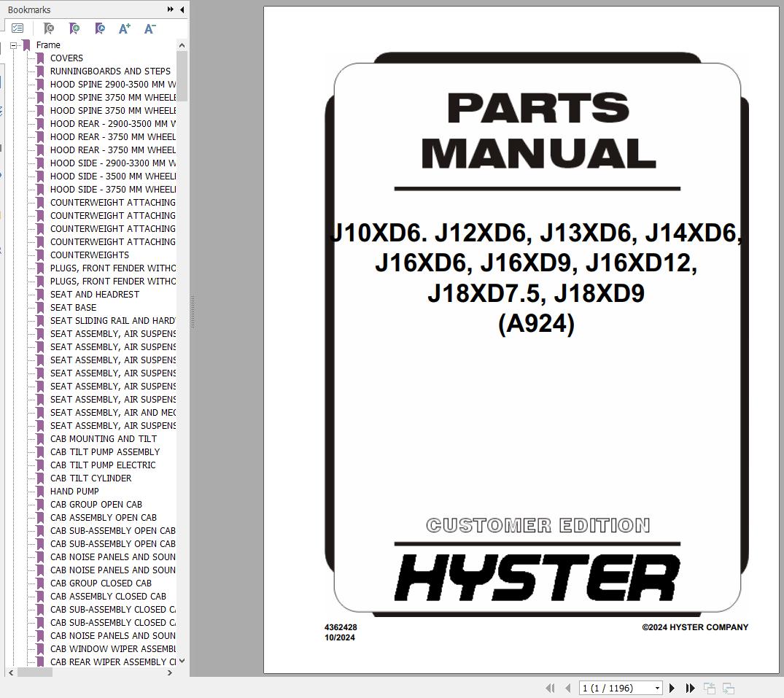Click the CUSTOMER EDITION text on the page

[x=538, y=525]
